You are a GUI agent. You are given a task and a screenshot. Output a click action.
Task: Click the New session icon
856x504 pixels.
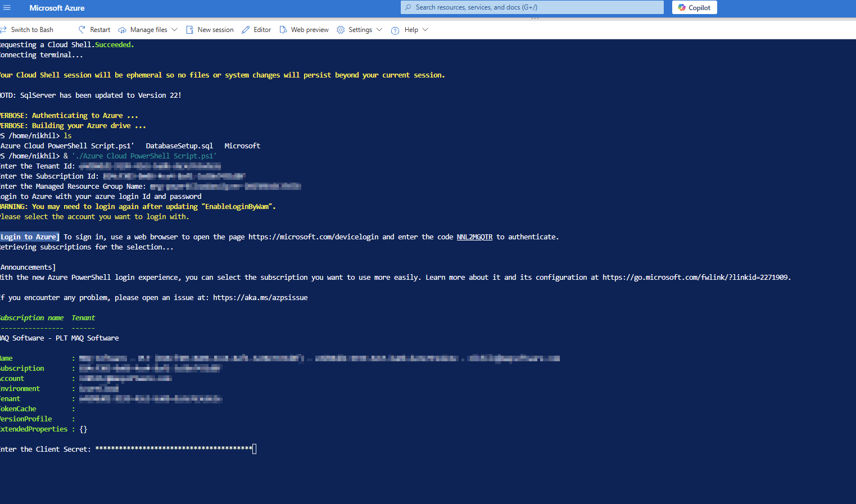point(190,30)
